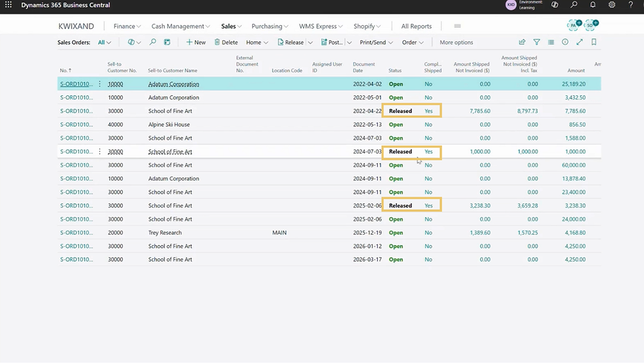644x363 pixels.
Task: Open order dated 2022-04-02
Action: tap(76, 84)
